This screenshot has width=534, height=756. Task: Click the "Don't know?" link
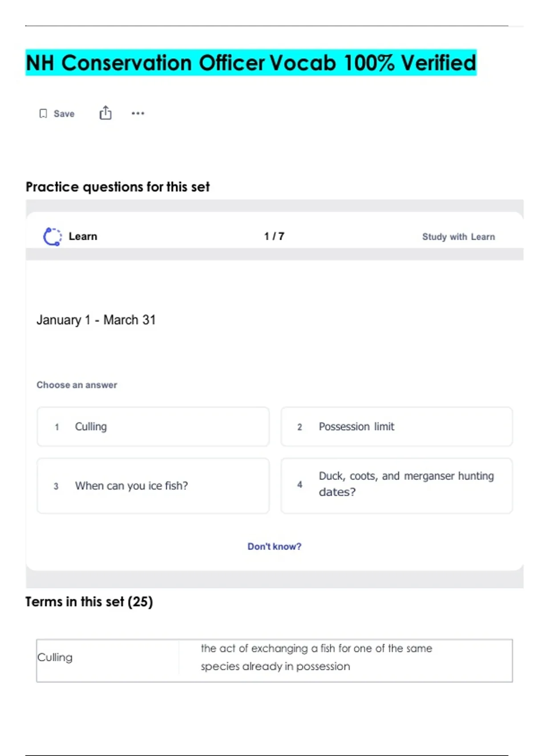point(274,547)
